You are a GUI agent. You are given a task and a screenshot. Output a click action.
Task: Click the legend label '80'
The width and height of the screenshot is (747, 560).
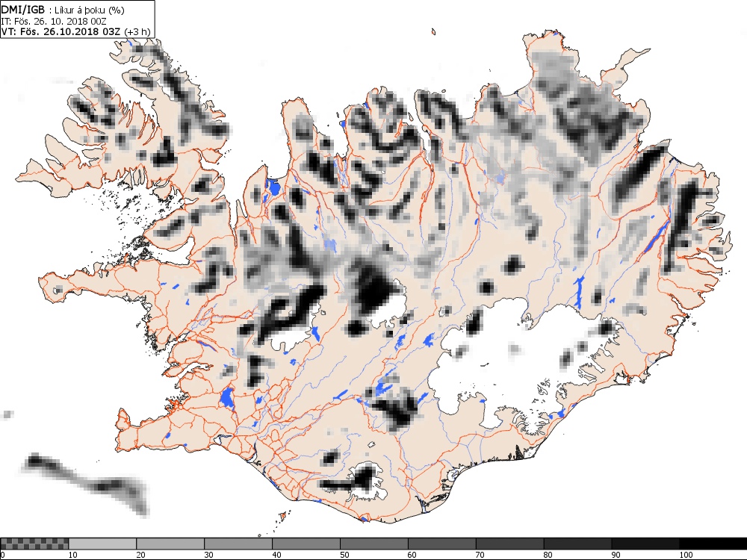pyautogui.click(x=548, y=555)
